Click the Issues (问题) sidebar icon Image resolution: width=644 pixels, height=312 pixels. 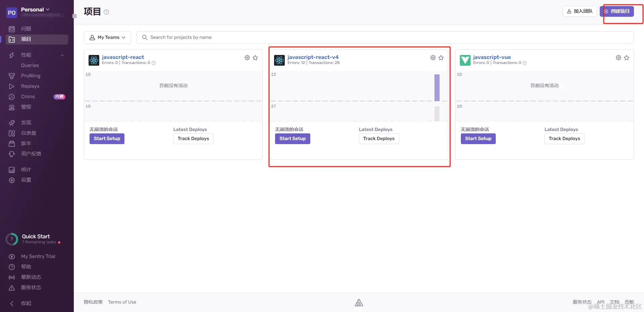pyautogui.click(x=12, y=29)
